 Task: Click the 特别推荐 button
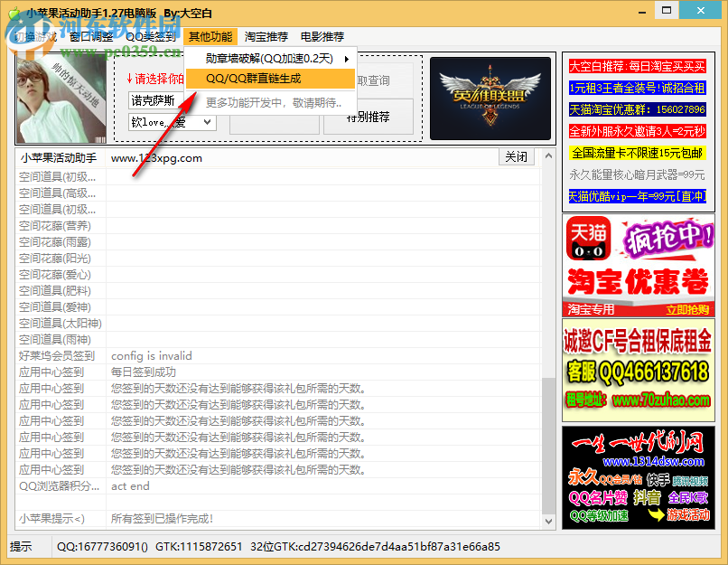click(x=369, y=118)
